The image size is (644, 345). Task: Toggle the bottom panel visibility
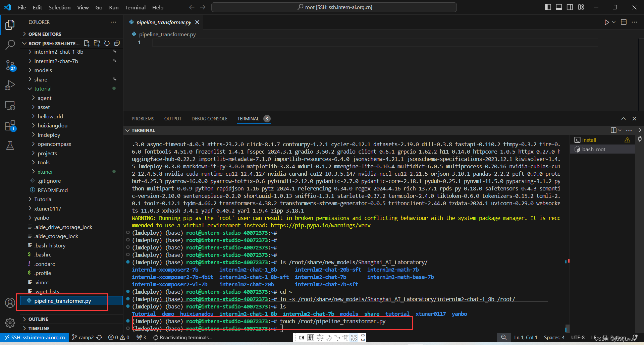point(558,7)
